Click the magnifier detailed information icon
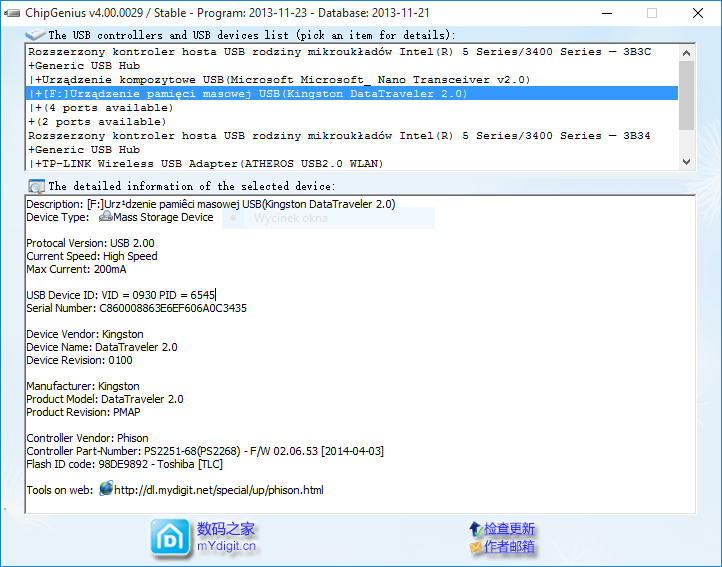Screen dimensions: 722x567 point(36,186)
